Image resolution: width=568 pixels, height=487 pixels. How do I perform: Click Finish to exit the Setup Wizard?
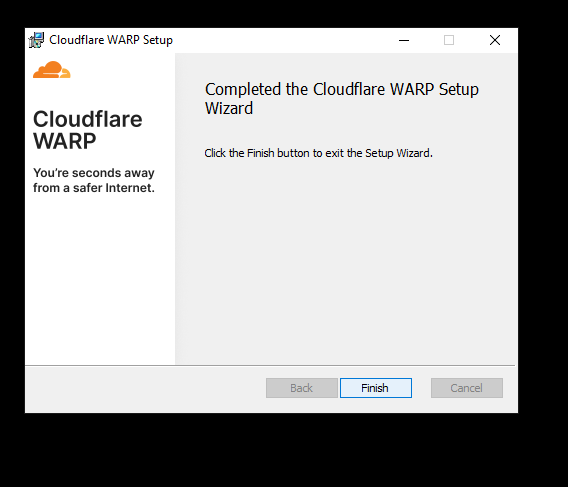tap(376, 388)
